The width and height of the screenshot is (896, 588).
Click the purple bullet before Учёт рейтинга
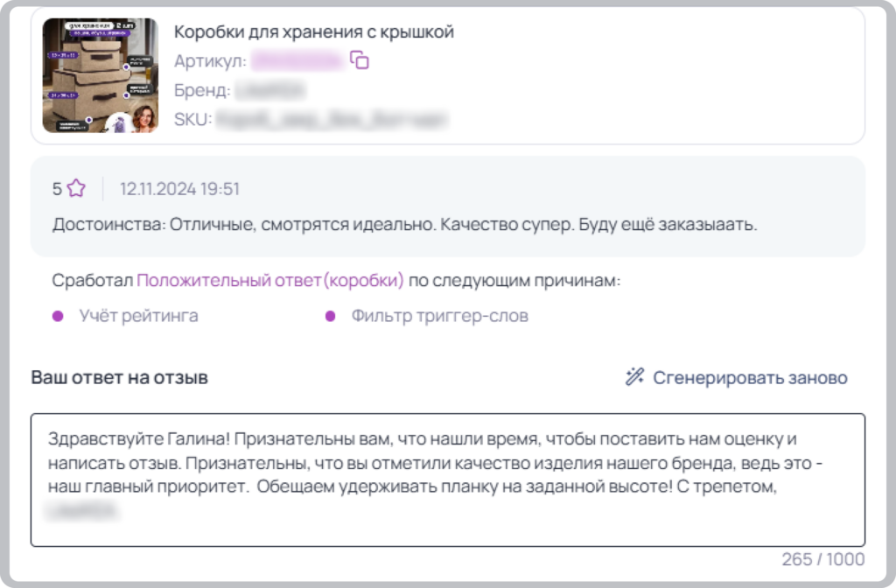click(58, 316)
